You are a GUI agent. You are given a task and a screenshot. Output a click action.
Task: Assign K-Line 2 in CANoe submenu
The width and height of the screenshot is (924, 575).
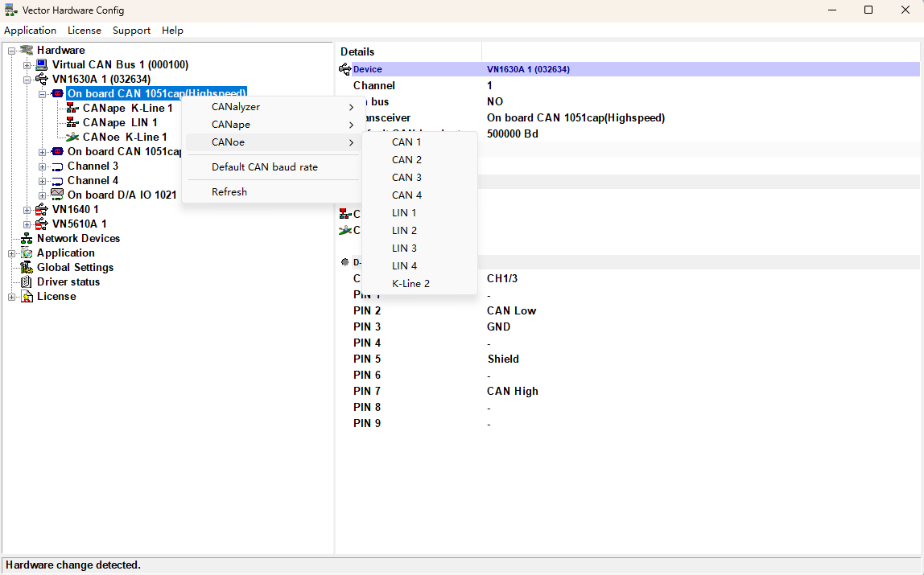coord(419,284)
